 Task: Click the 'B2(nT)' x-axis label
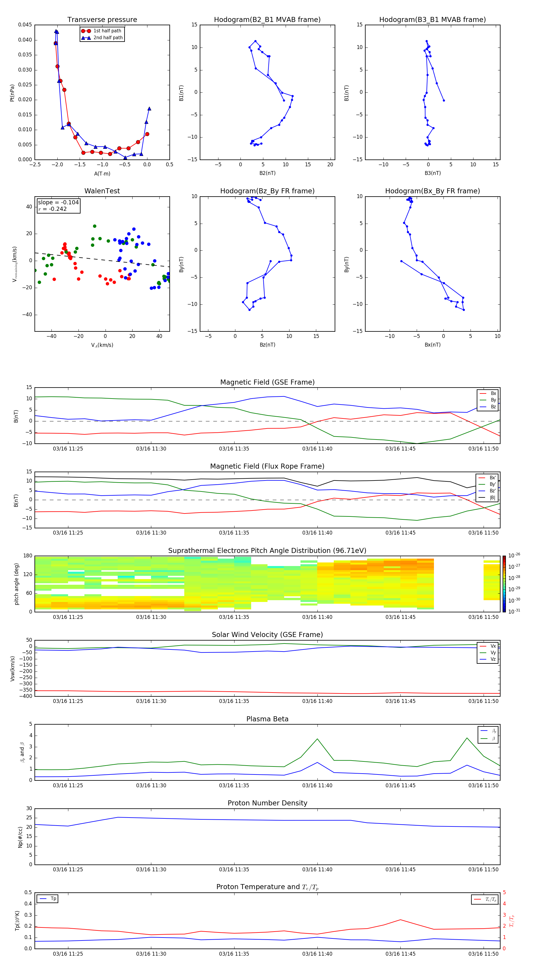[x=267, y=173]
